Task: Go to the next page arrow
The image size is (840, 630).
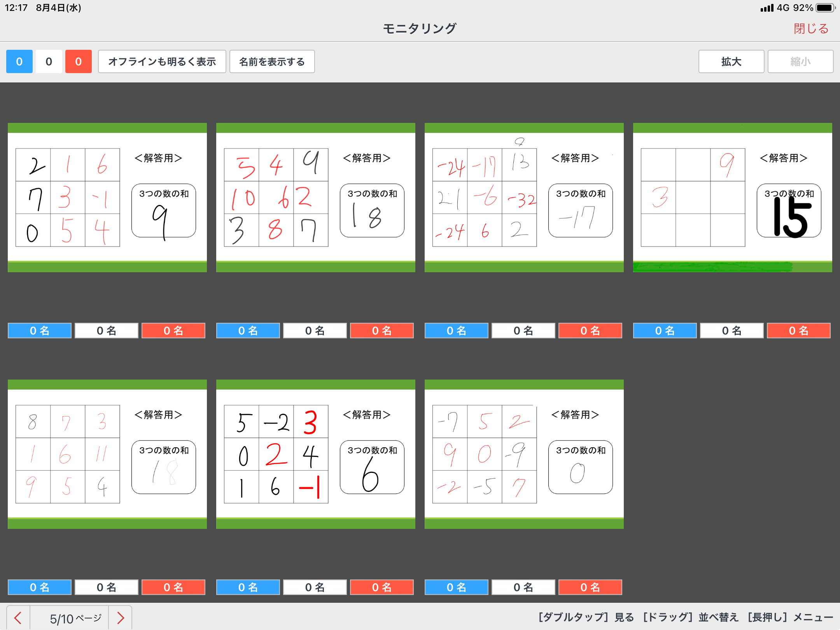Action: coord(121,618)
